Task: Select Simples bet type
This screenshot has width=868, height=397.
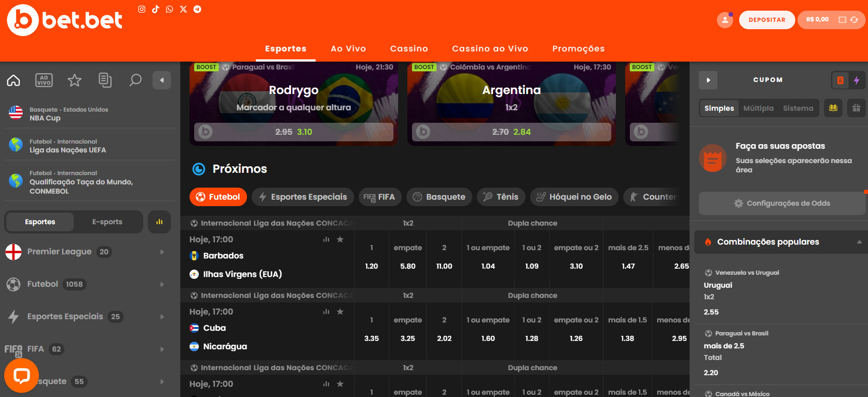Action: click(x=719, y=108)
